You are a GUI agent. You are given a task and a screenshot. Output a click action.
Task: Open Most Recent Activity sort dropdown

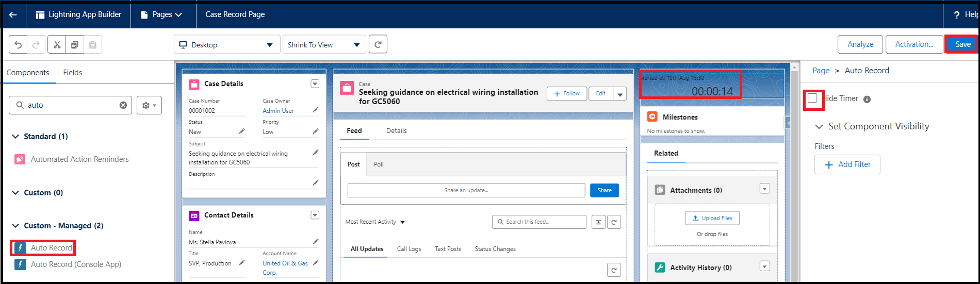pyautogui.click(x=375, y=222)
